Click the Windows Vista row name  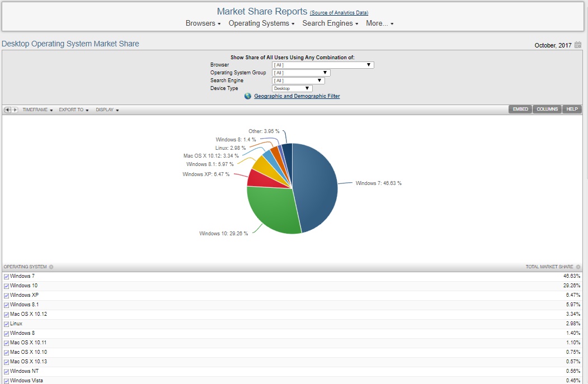point(26,381)
